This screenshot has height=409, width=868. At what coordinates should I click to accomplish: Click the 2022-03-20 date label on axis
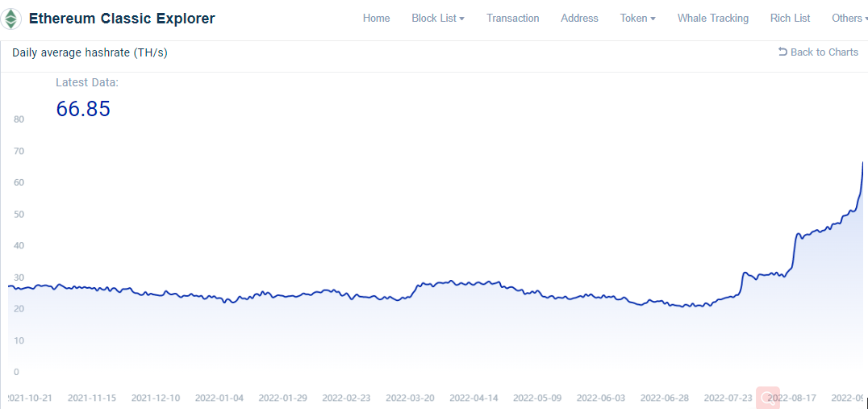(x=410, y=398)
